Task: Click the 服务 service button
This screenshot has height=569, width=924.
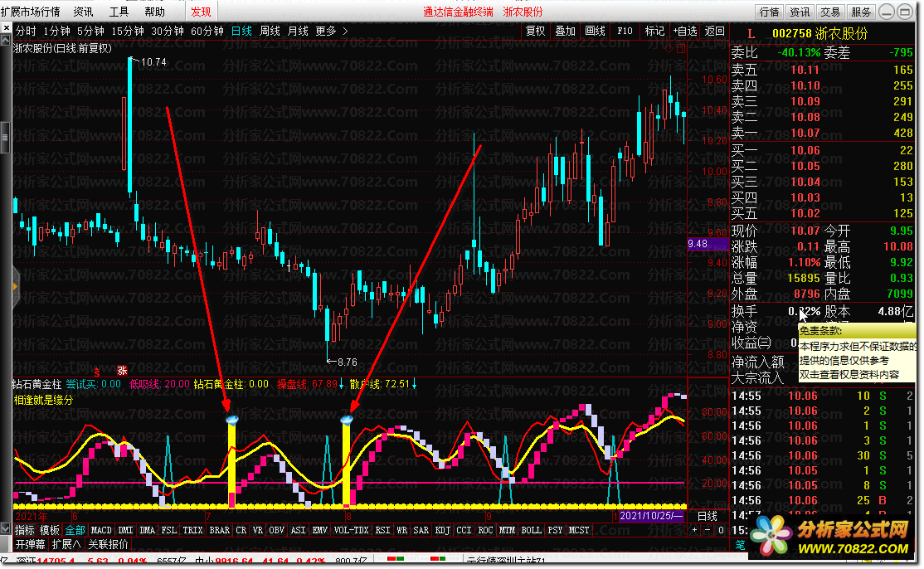Action: pyautogui.click(x=861, y=12)
